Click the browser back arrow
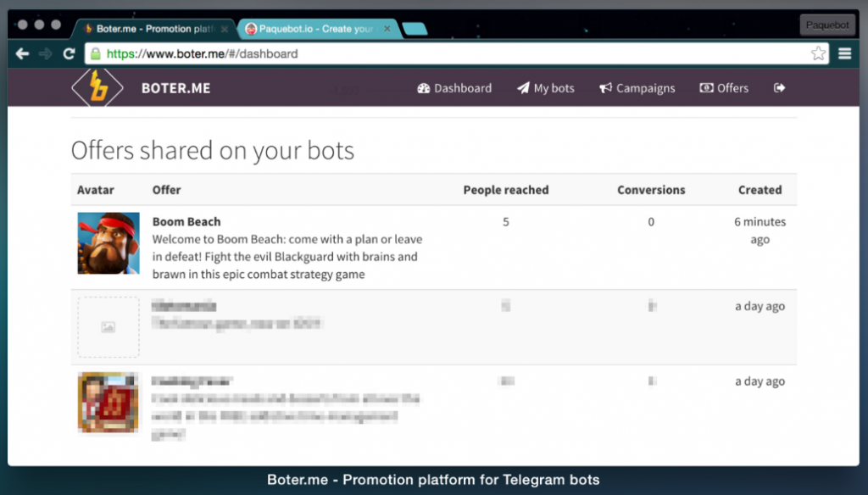This screenshot has width=868, height=495. 22,53
